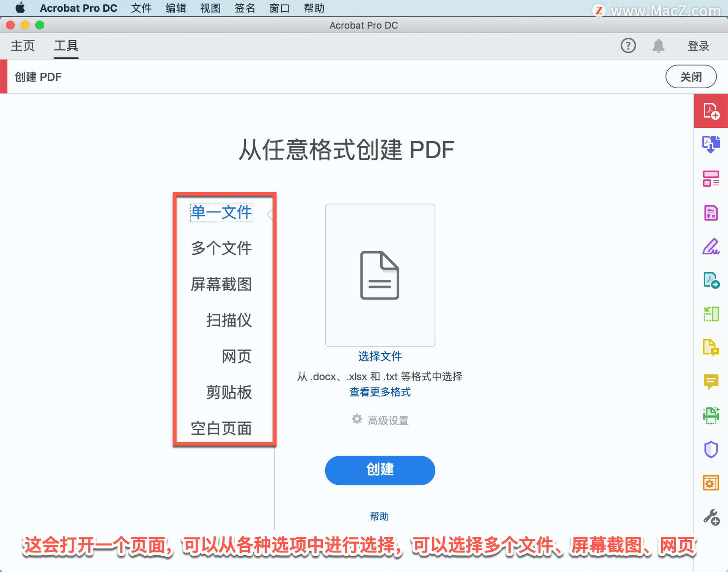This screenshot has width=728, height=572.
Task: Click the advanced settings gear icon
Action: tap(356, 419)
